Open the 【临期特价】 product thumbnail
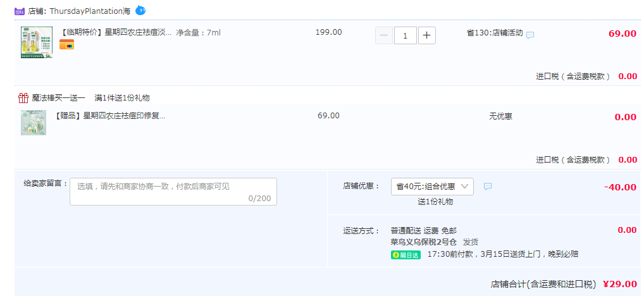Image resolution: width=644 pixels, height=296 pixels. [37, 43]
